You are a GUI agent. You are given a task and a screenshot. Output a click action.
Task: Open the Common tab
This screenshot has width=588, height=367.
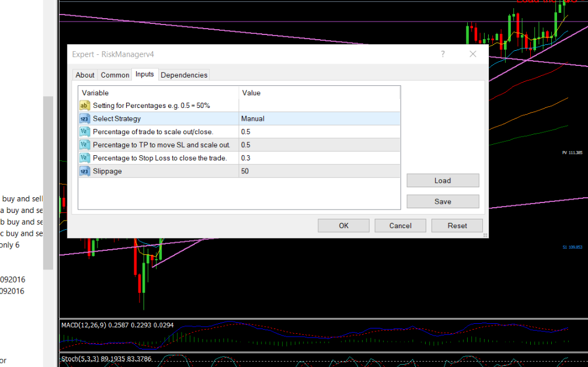pos(115,75)
